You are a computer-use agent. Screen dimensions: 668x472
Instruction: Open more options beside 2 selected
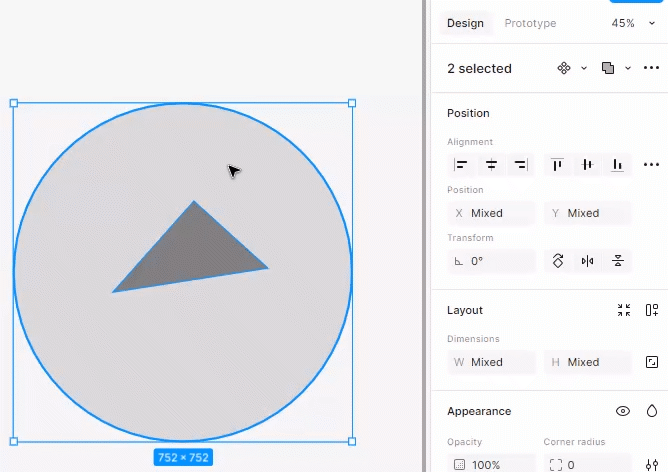[x=651, y=68]
